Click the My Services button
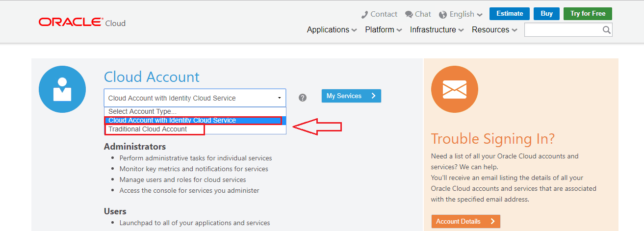Screen dimensions: 644x231 pyautogui.click(x=351, y=96)
